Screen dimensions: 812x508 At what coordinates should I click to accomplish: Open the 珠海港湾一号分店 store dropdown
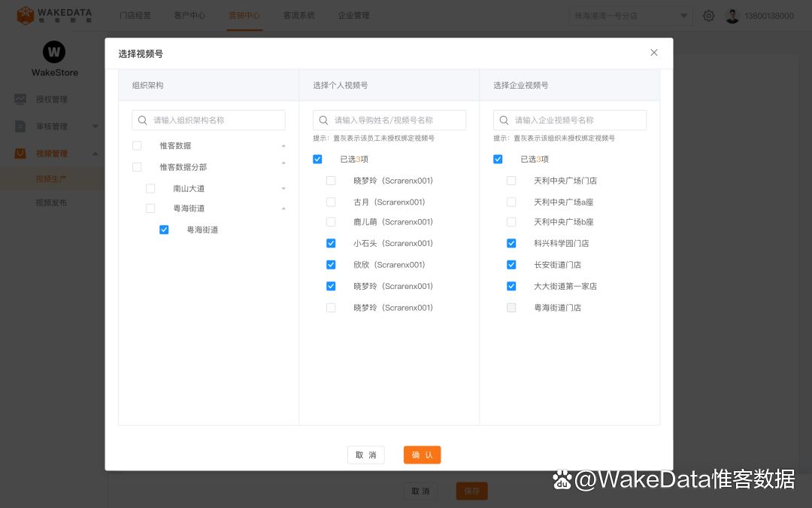tap(630, 15)
